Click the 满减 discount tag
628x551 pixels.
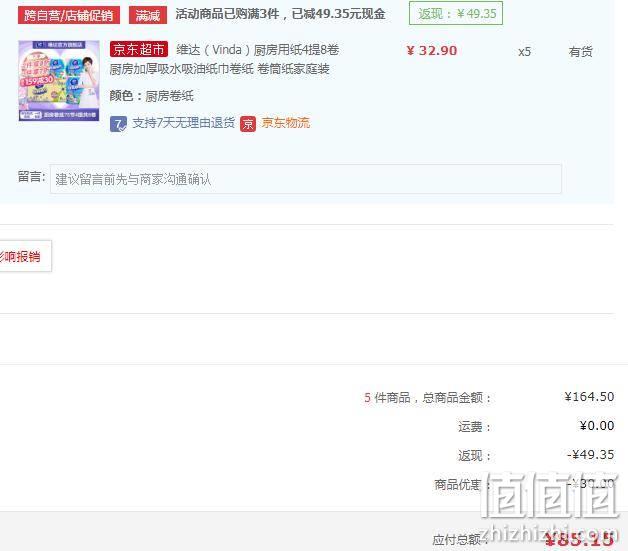pos(148,15)
